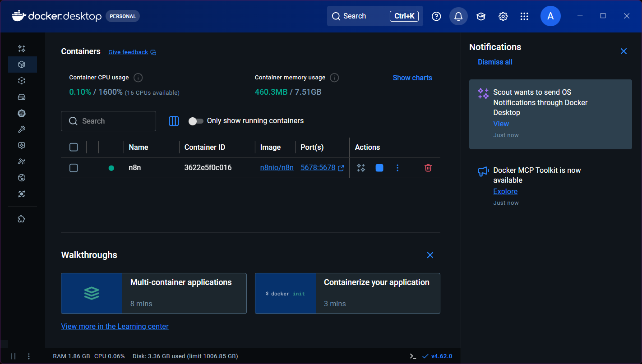Click the sparkle AI action icon for n8n
642x364 pixels.
pyautogui.click(x=361, y=168)
